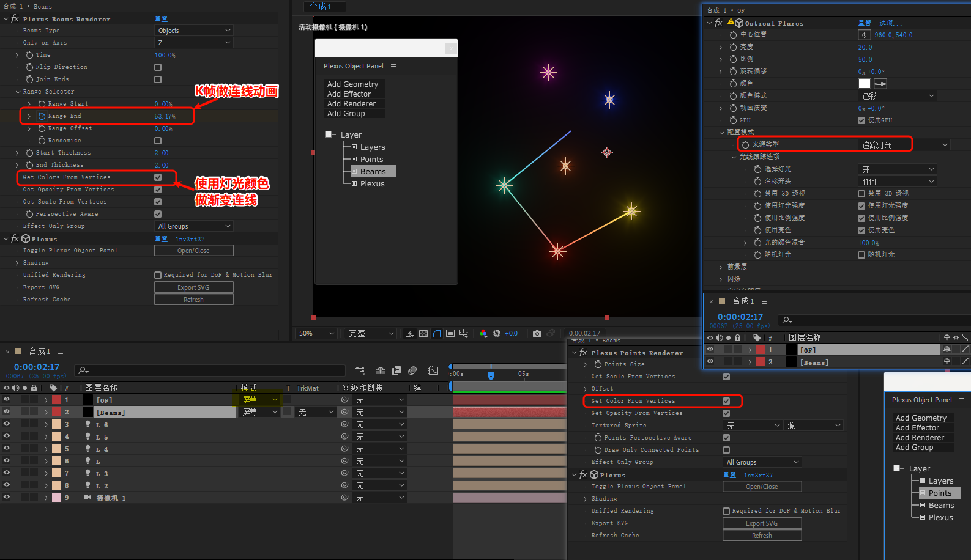Viewport: 971px width, 560px height.
Task: Hide the 摄像机 1 layer eye toggle
Action: click(7, 498)
